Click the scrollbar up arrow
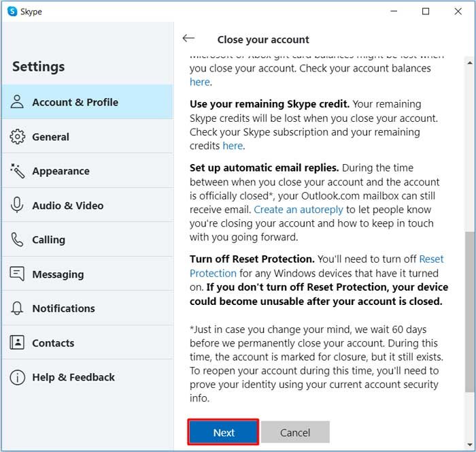This screenshot has height=452, width=476. pyautogui.click(x=470, y=63)
